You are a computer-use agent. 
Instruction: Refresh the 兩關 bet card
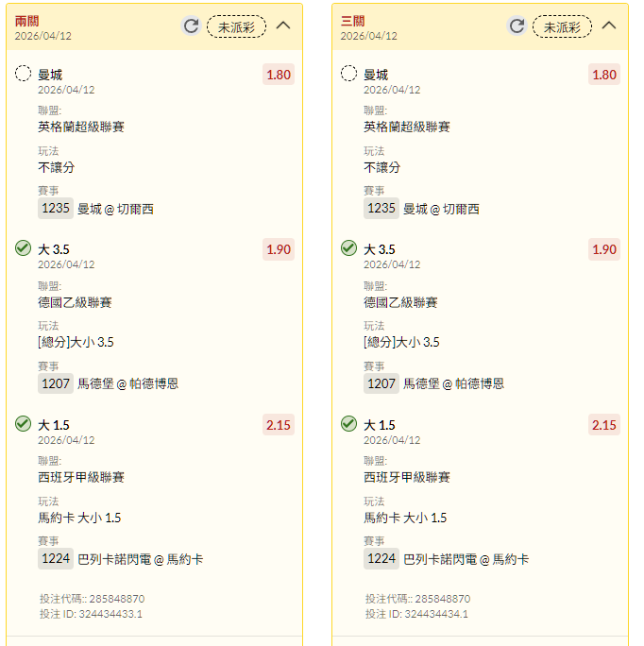[x=191, y=26]
